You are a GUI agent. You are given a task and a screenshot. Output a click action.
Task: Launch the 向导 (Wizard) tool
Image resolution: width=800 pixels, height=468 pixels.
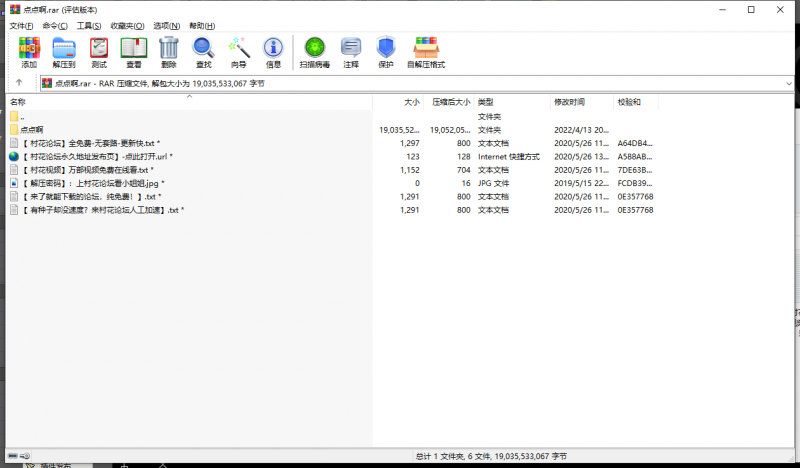coord(238,51)
